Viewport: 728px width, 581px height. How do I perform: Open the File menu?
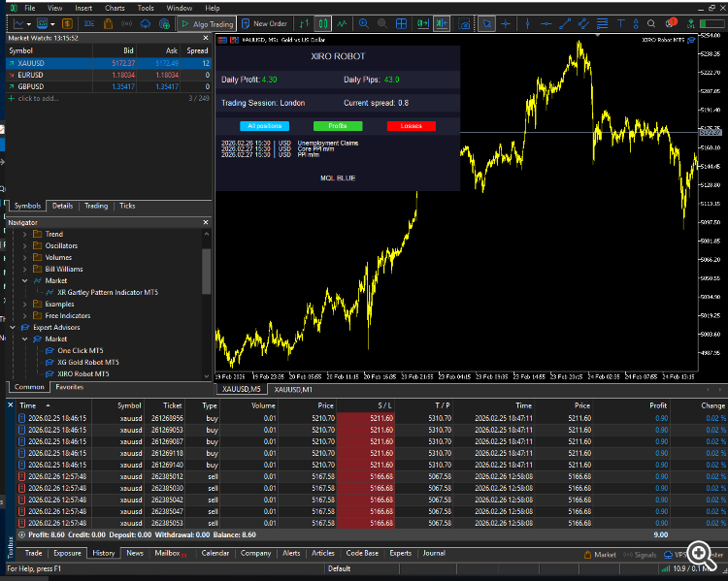tap(30, 8)
